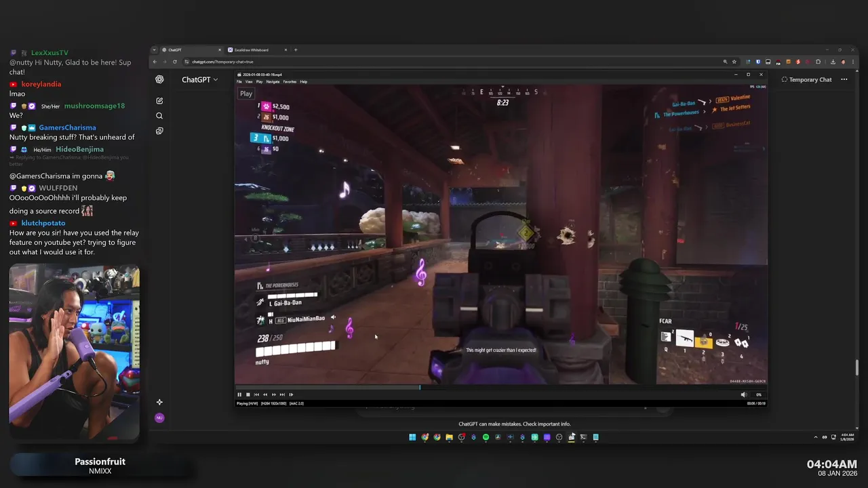Screen dimensions: 868x488
Task: Close the ChatGPT browser tab
Action: pos(220,49)
